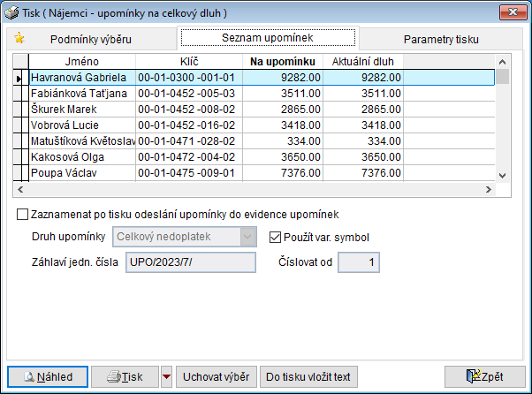Click the row indicator arrow beside Havranová Gabriela

tap(20, 78)
